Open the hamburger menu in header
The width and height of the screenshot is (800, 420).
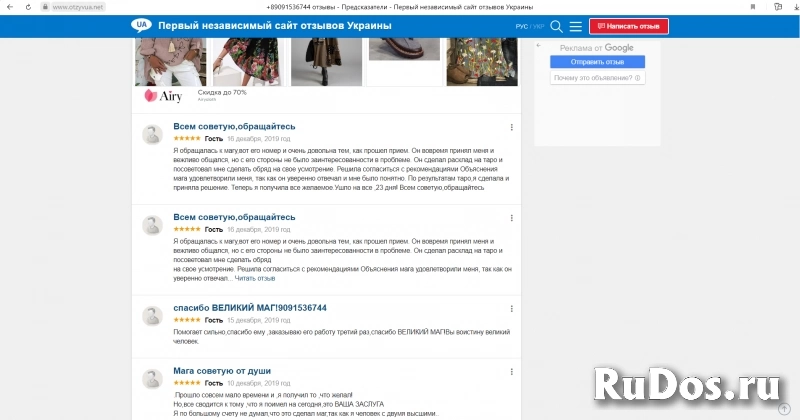(x=575, y=26)
